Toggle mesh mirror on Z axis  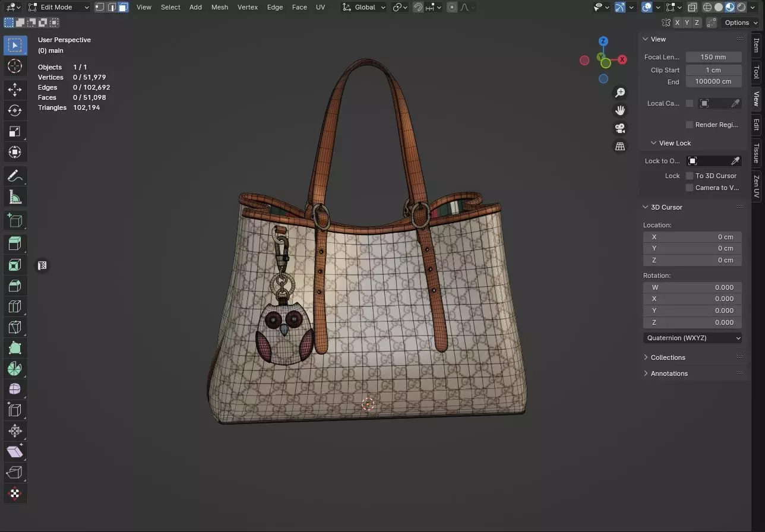coord(697,23)
